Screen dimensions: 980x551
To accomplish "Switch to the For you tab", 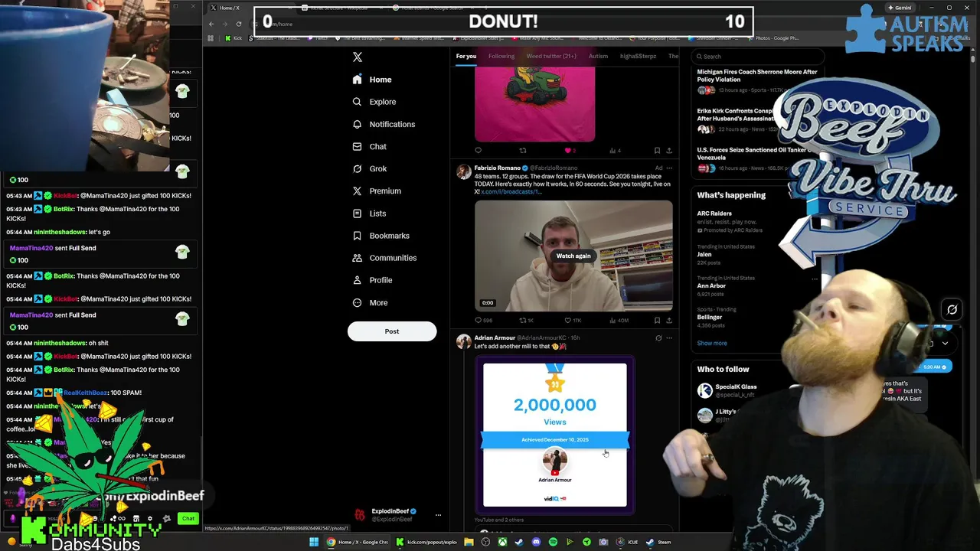I will [x=466, y=56].
